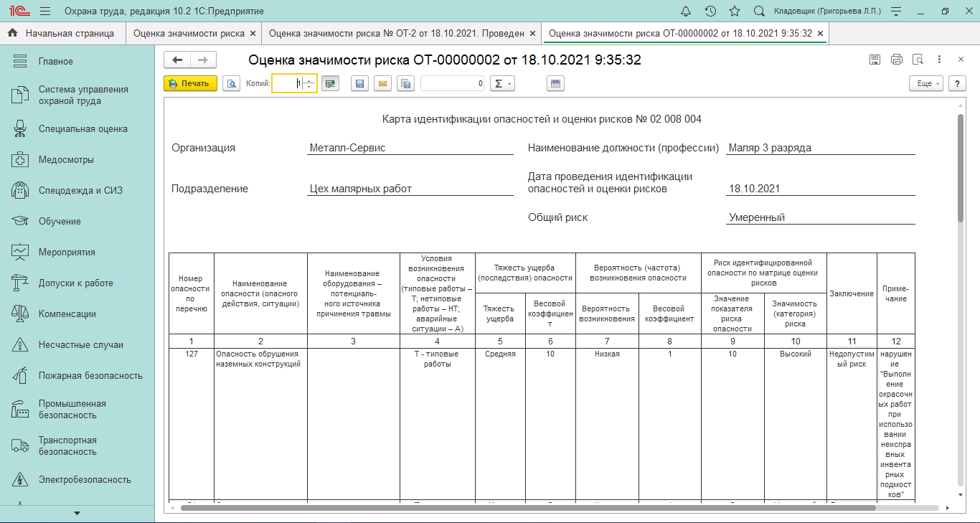The width and height of the screenshot is (980, 523).
Task: Open Компенсации section
Action: (77, 314)
